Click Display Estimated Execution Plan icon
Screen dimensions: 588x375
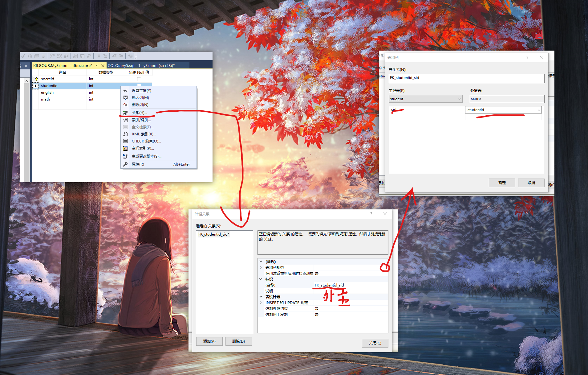point(30,56)
